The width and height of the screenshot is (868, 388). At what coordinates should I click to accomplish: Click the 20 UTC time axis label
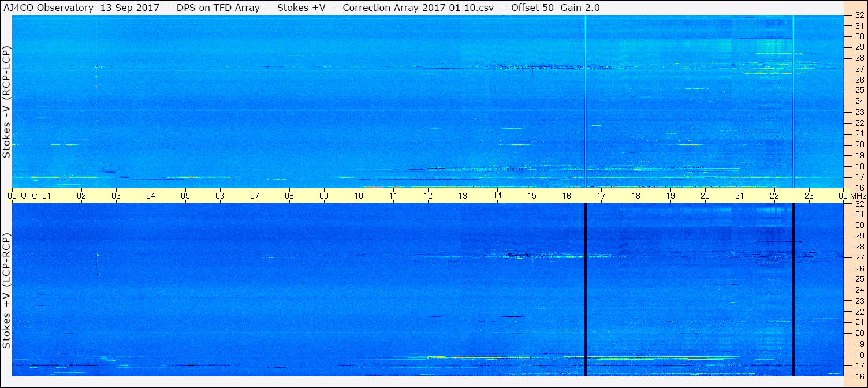tap(705, 196)
